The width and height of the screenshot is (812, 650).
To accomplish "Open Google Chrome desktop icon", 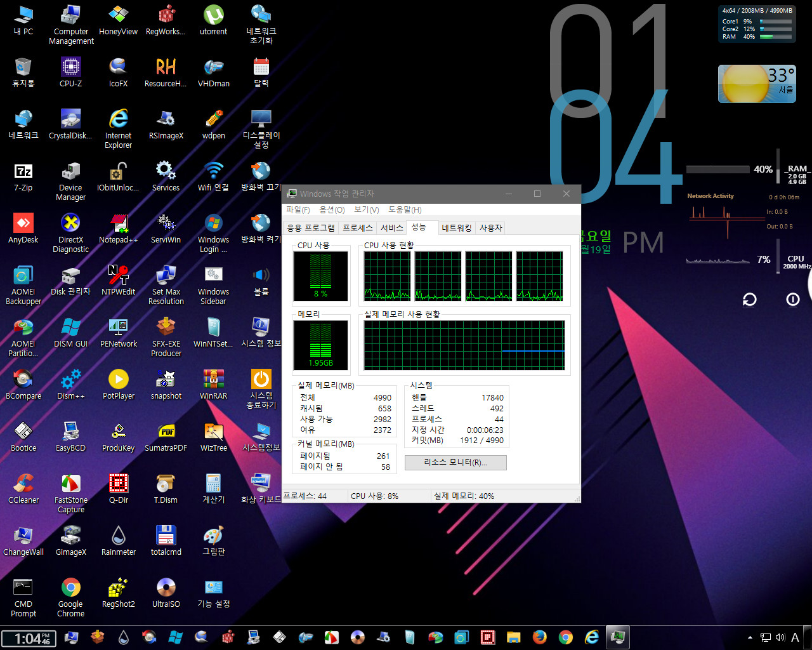I will point(70,597).
